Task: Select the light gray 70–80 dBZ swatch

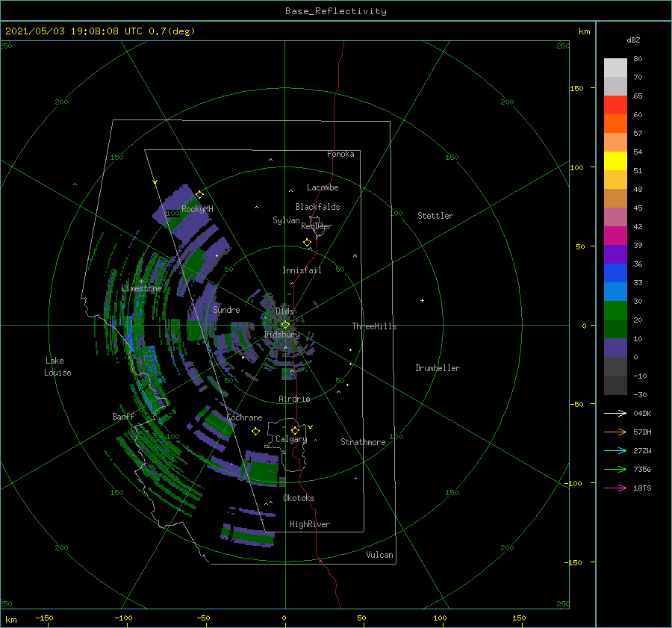Action: point(615,68)
